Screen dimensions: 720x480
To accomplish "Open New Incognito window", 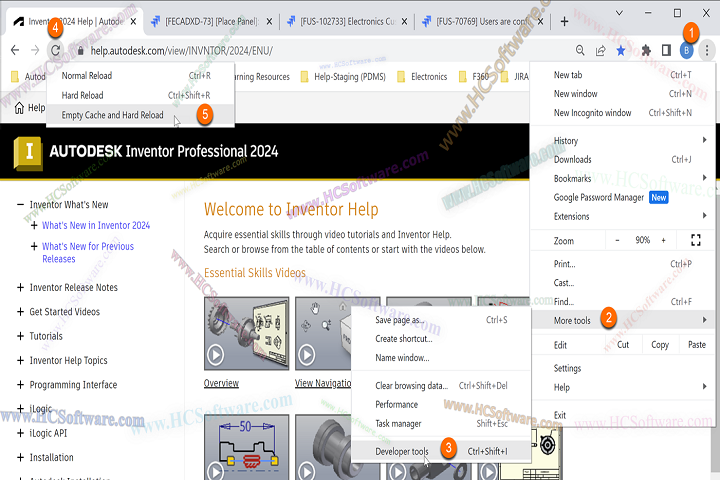I will 623,113.
